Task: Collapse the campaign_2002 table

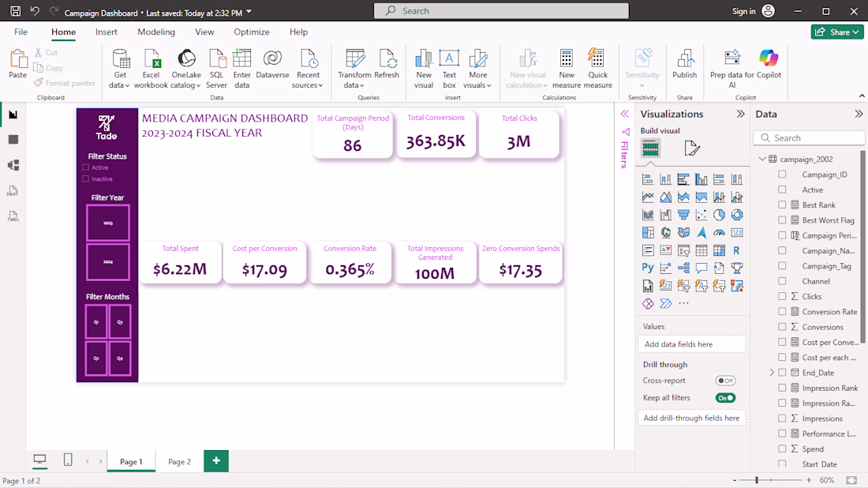Action: click(762, 160)
